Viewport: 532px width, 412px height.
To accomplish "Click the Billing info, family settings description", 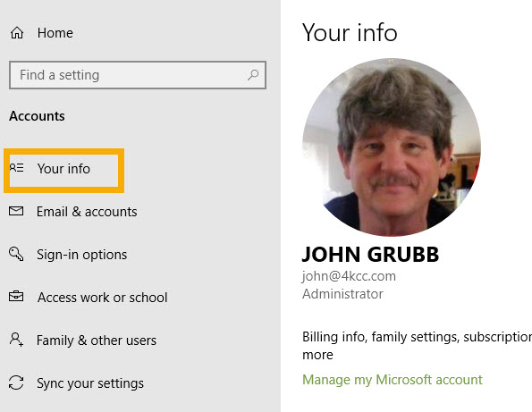I will 417,346.
